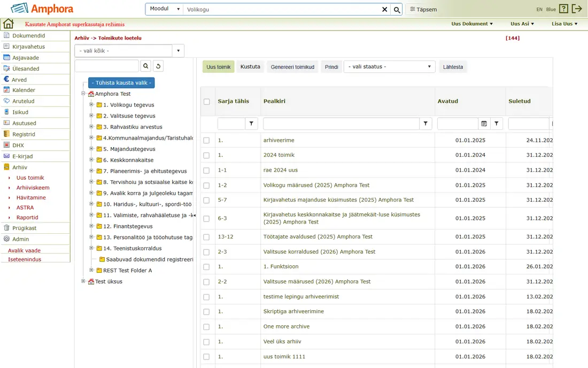Screen dimensions: 588x368
Task: Select the arhiveerime row checkbox
Action: point(206,140)
